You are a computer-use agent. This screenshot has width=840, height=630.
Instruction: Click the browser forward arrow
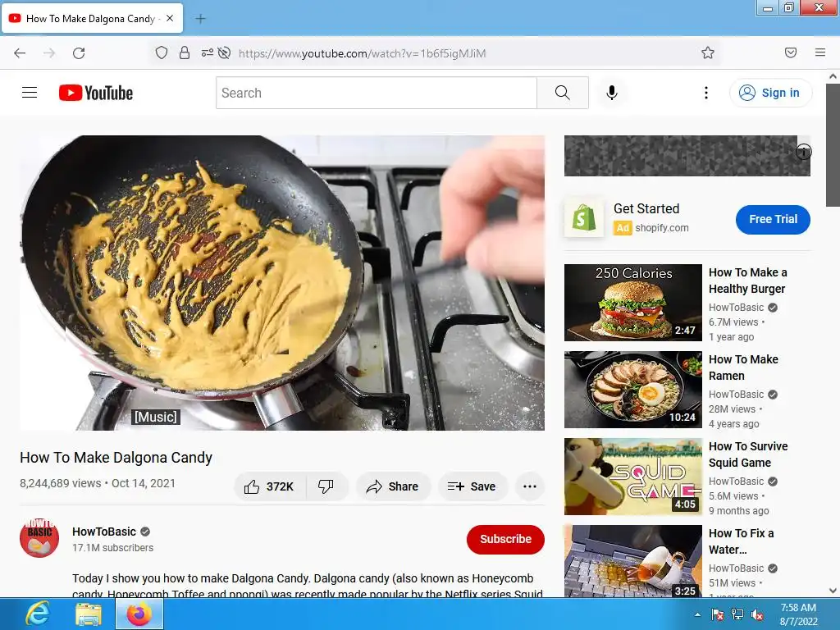(49, 53)
